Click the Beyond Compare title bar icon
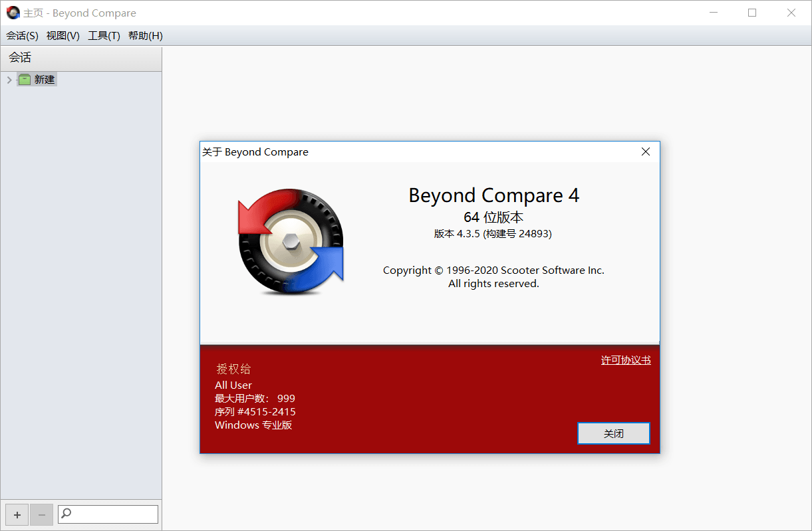 [13, 13]
